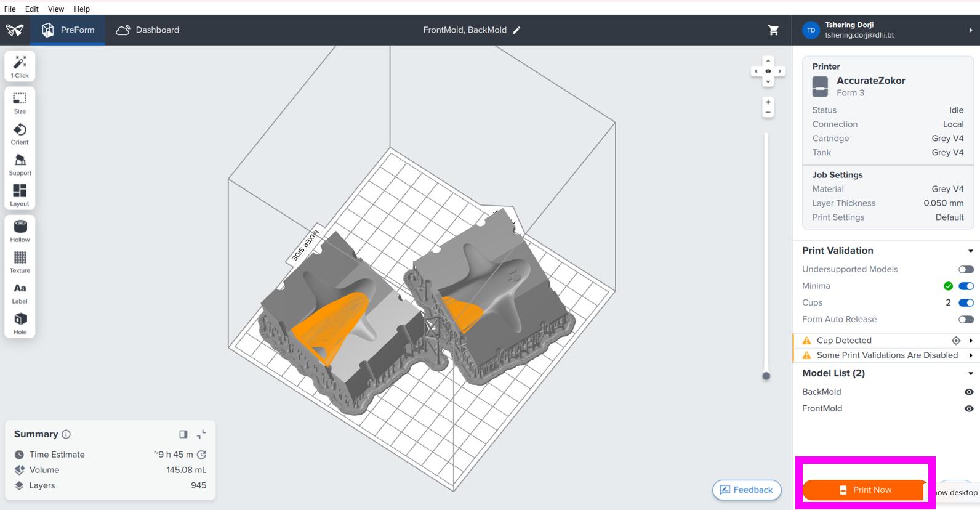Click the Minima green check mark
980x510 pixels.
pos(948,286)
